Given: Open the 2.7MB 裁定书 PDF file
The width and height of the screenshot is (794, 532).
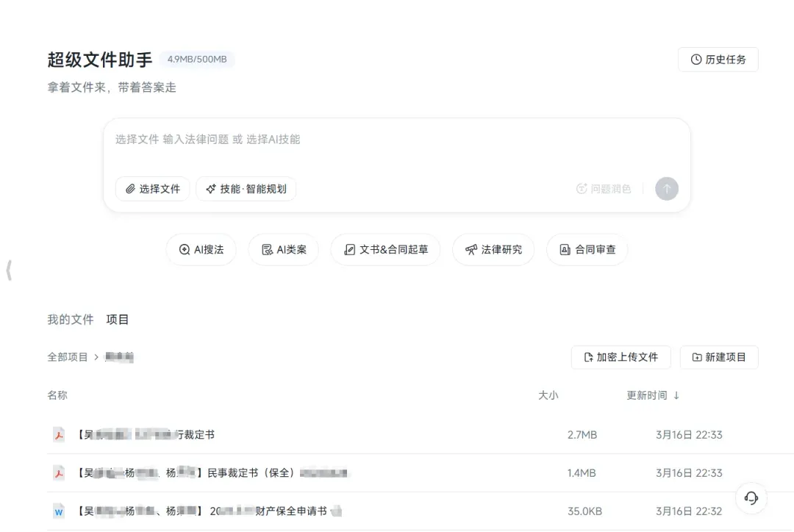Looking at the screenshot, I should point(146,435).
